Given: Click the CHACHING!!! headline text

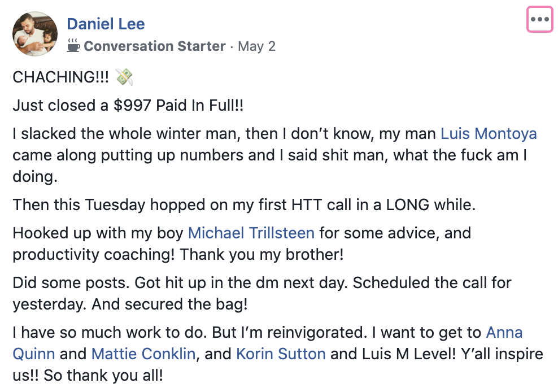Looking at the screenshot, I should [61, 77].
